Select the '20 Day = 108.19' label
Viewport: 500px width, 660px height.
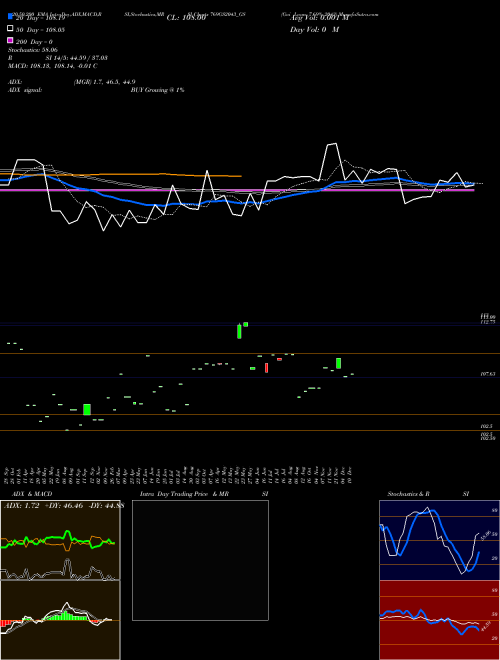(40, 18)
